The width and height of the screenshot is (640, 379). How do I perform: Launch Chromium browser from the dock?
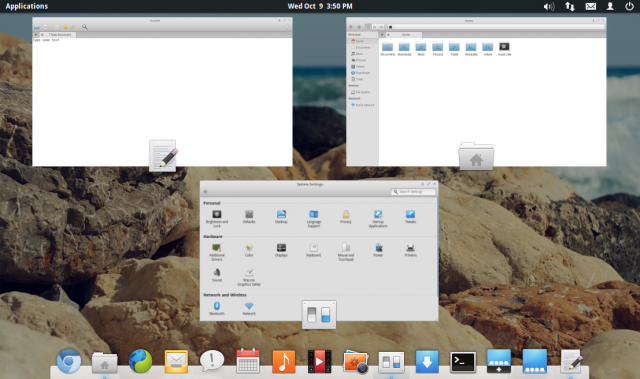69,361
